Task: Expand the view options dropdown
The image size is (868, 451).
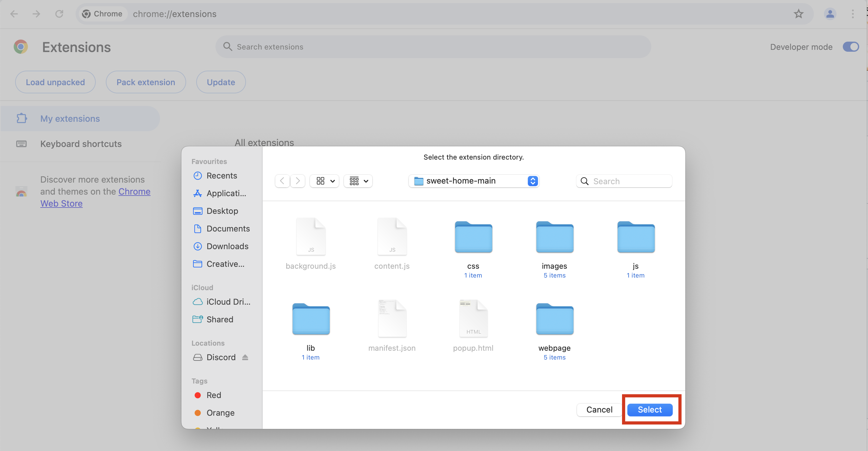Action: pos(324,180)
